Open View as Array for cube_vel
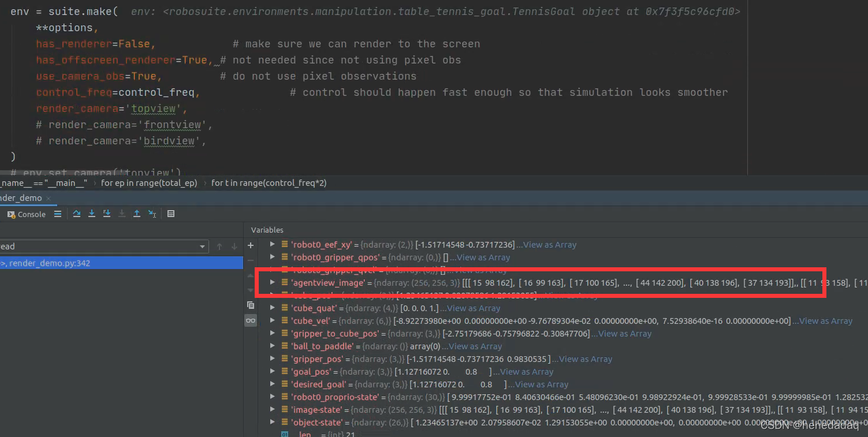The height and width of the screenshot is (437, 868). tap(826, 321)
